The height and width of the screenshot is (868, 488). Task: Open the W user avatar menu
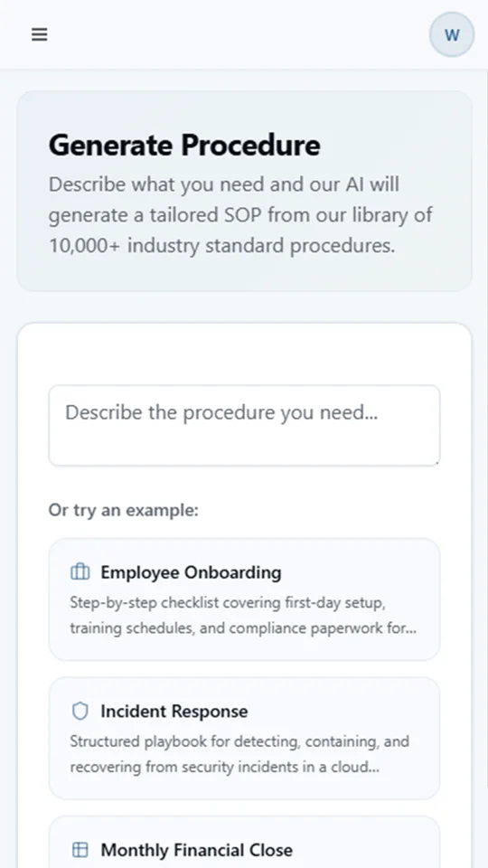(452, 34)
